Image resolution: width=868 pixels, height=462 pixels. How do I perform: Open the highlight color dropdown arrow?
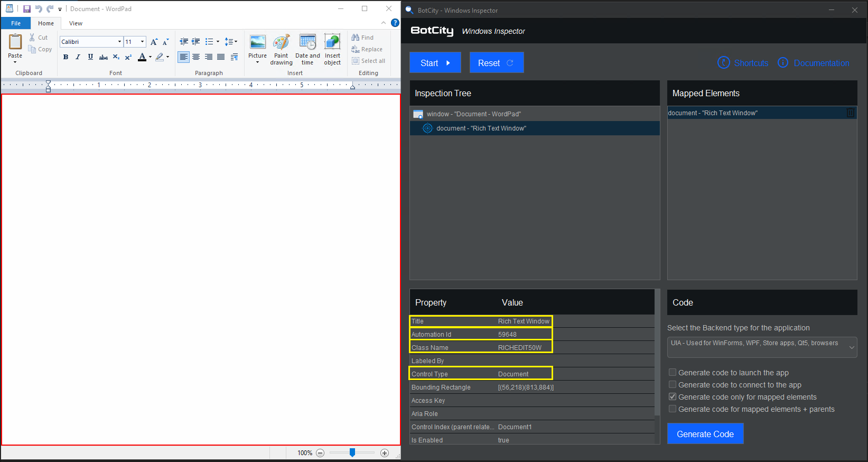(x=168, y=57)
